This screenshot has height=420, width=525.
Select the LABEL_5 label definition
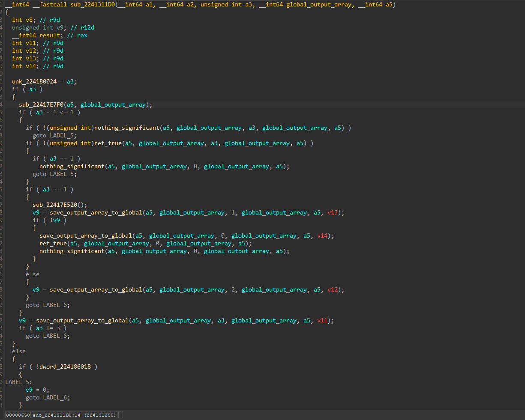pyautogui.click(x=17, y=382)
